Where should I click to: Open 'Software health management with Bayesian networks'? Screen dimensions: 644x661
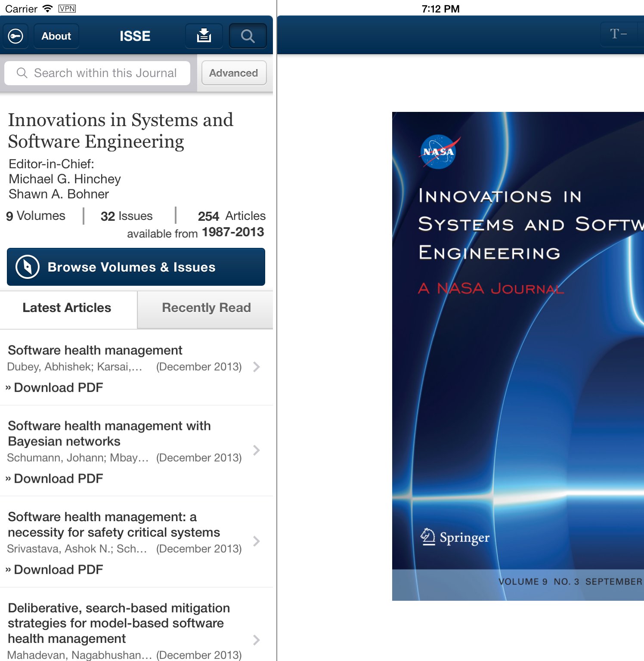tap(109, 433)
